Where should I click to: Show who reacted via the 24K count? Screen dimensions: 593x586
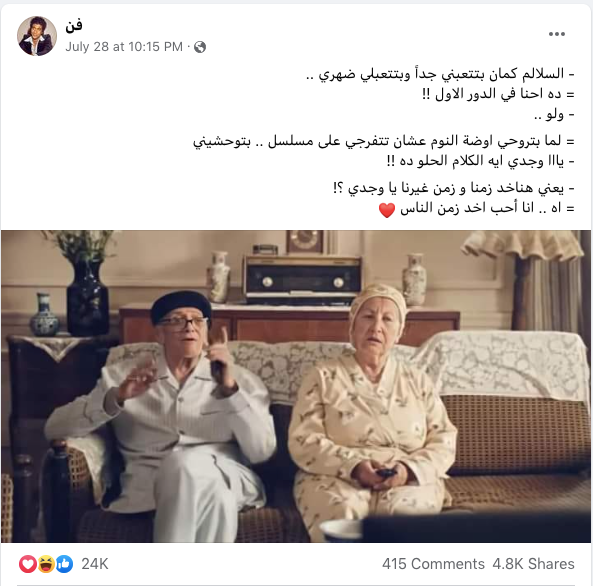tap(95, 564)
